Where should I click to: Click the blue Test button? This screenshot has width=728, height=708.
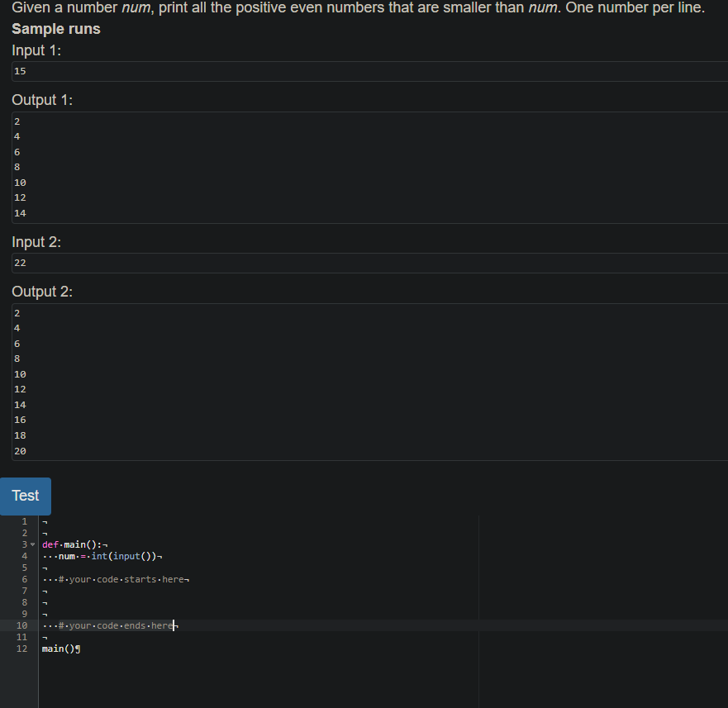click(26, 496)
